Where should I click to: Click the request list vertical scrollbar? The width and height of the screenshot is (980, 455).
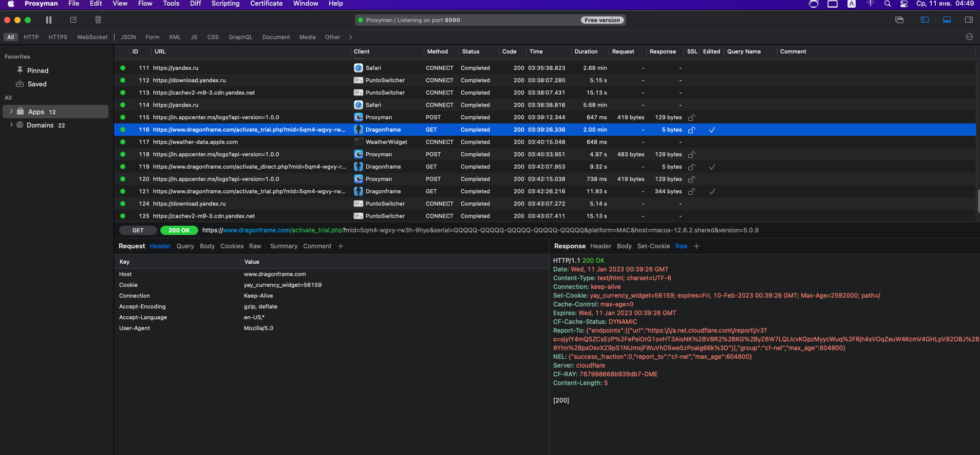point(978,201)
